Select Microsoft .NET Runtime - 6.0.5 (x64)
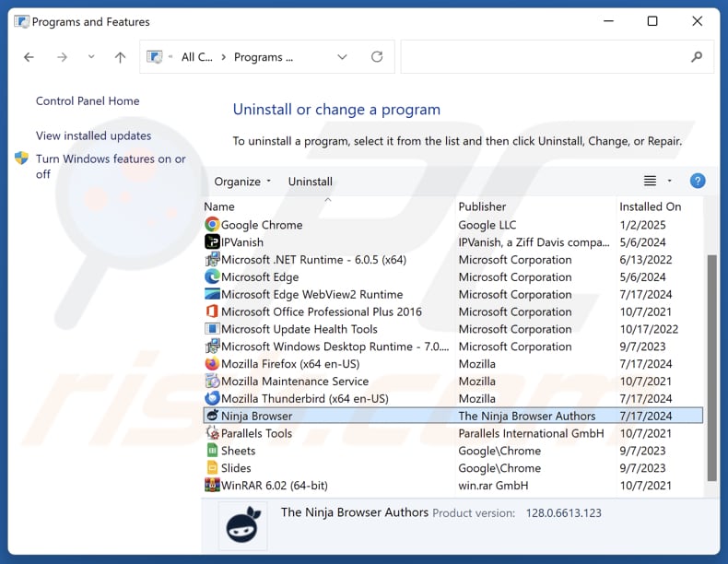Viewport: 728px width, 564px height. point(314,260)
